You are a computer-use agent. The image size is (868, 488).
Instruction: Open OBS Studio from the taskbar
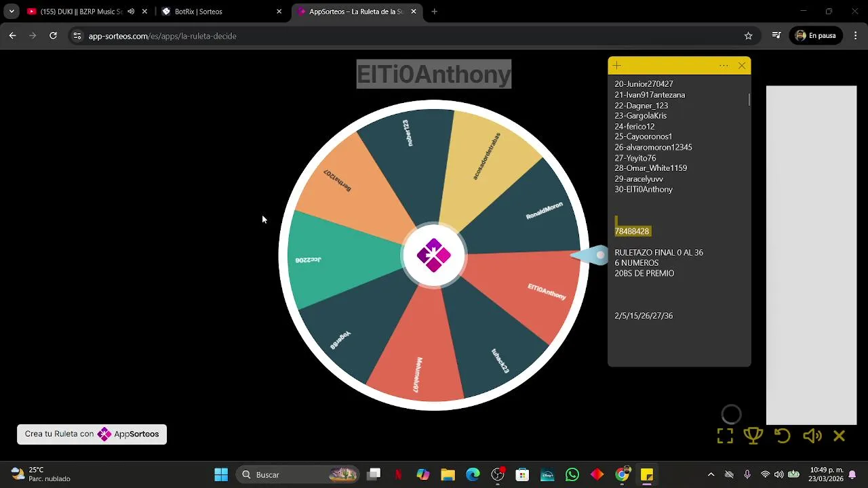pos(498,474)
